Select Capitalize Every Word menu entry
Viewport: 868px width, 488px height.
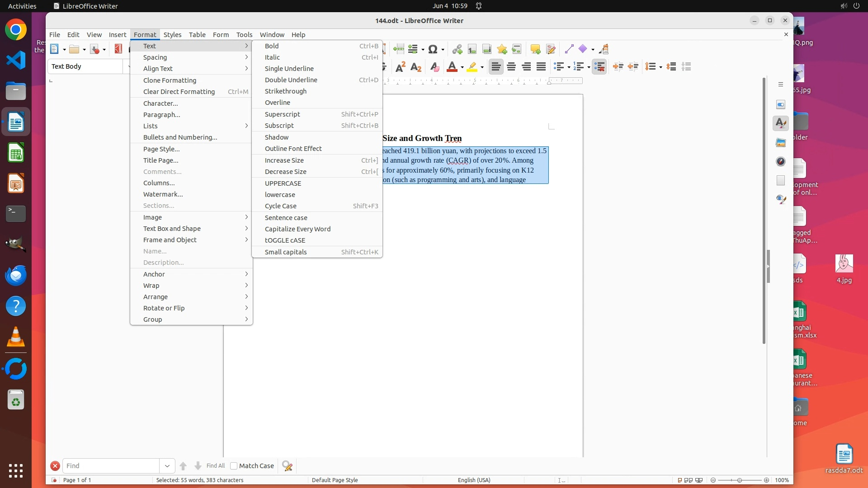point(297,229)
